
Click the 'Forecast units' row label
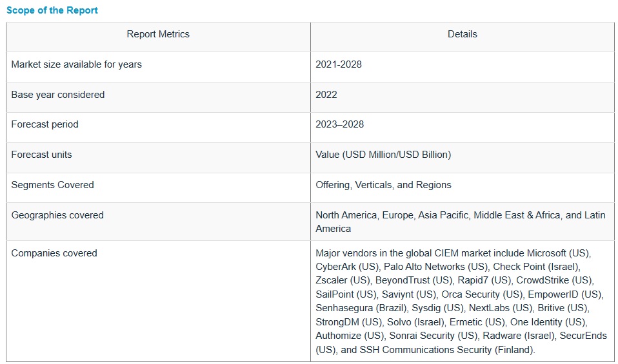pyautogui.click(x=41, y=155)
